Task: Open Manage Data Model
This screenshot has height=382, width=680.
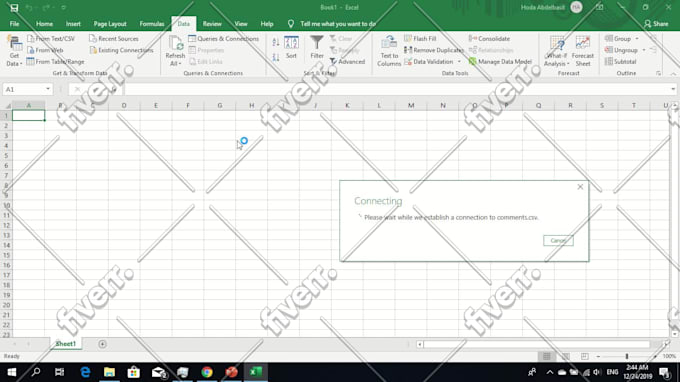Action: [500, 62]
